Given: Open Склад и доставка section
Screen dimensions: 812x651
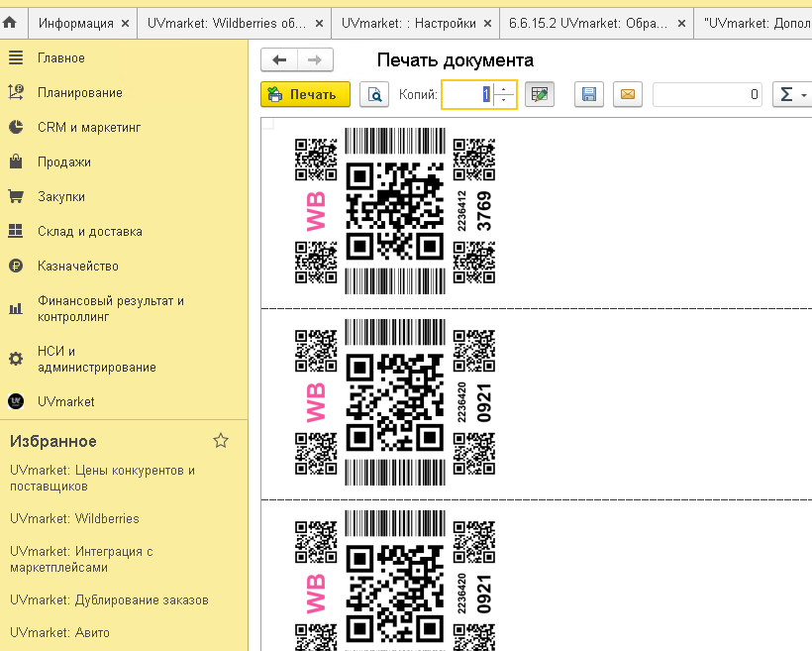Looking at the screenshot, I should coord(89,231).
